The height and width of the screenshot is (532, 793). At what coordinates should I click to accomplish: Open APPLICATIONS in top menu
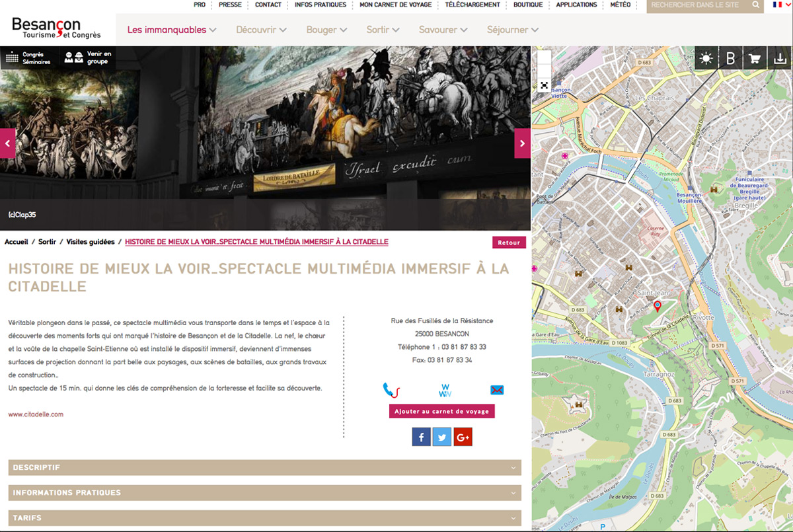point(576,5)
